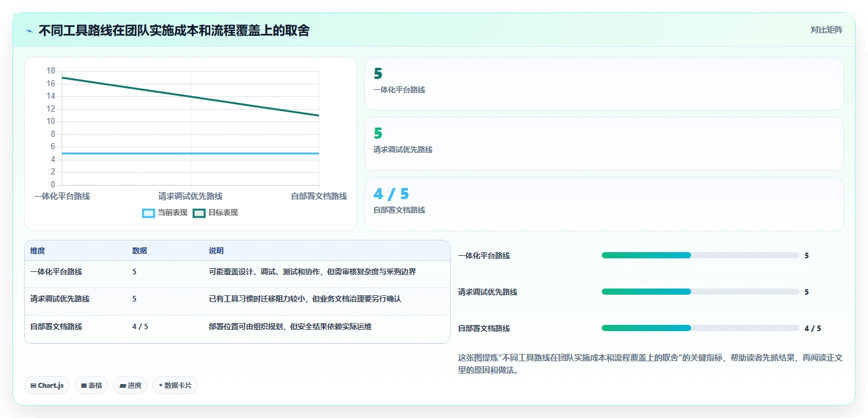Image resolution: width=868 pixels, height=418 pixels.
Task: Click the 一体化平台路线 chart x-axis label
Action: 62,196
